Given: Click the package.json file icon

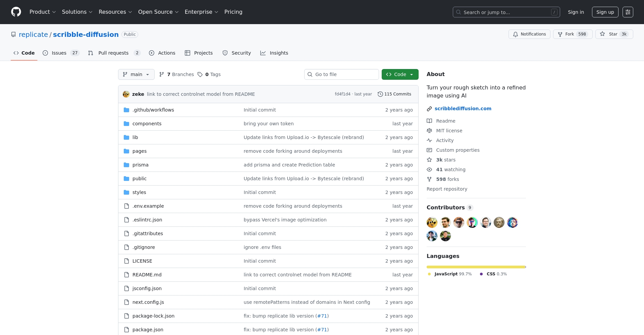Looking at the screenshot, I should click(126, 330).
